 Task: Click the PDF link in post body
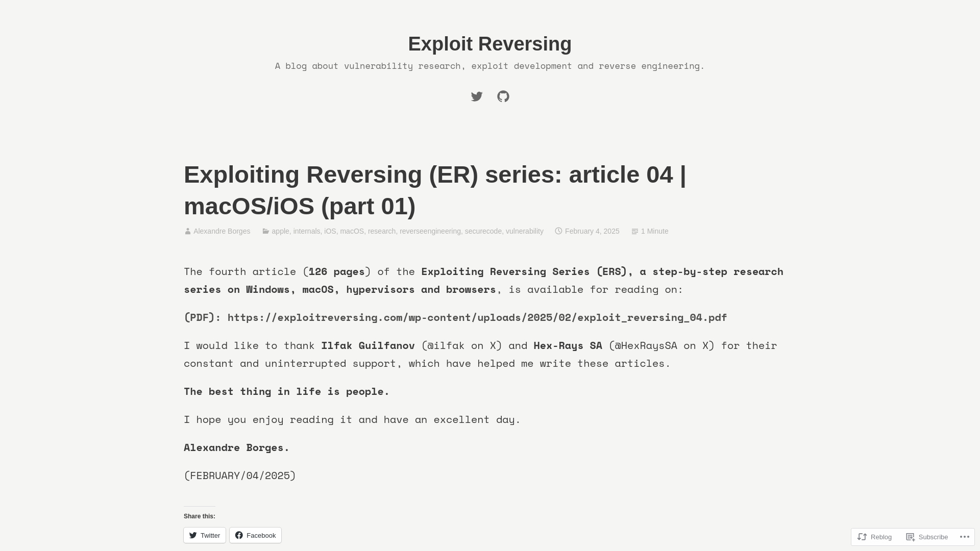coord(477,317)
